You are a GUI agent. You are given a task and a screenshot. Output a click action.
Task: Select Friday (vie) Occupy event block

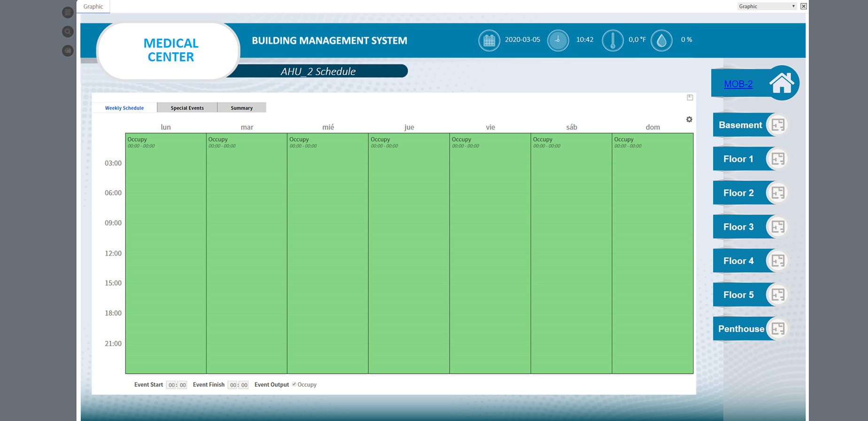coord(490,253)
